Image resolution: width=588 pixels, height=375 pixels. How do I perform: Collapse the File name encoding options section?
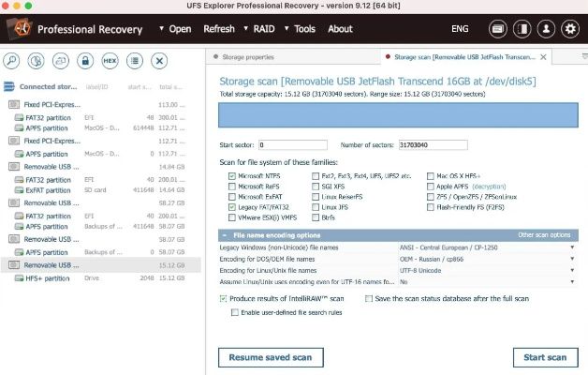[225, 234]
